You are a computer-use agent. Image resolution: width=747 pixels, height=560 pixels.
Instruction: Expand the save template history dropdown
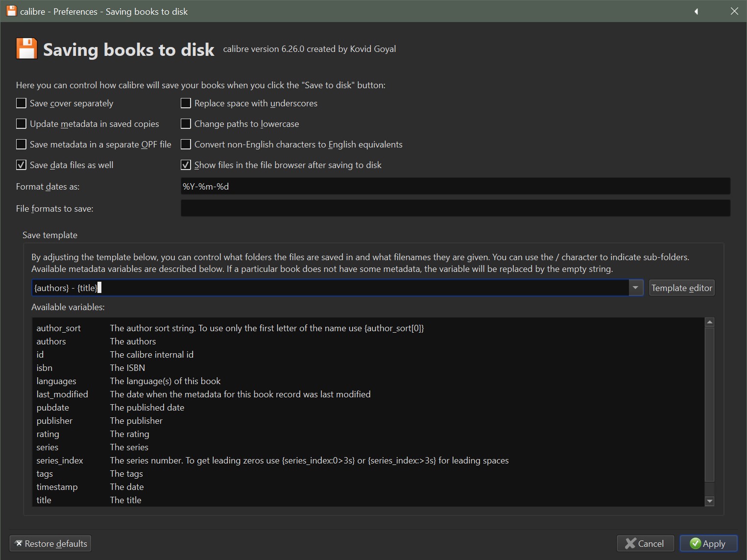pos(635,288)
